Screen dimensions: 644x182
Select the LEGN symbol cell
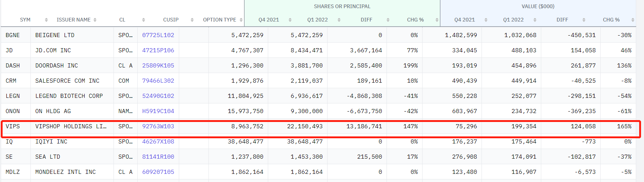tap(16, 96)
